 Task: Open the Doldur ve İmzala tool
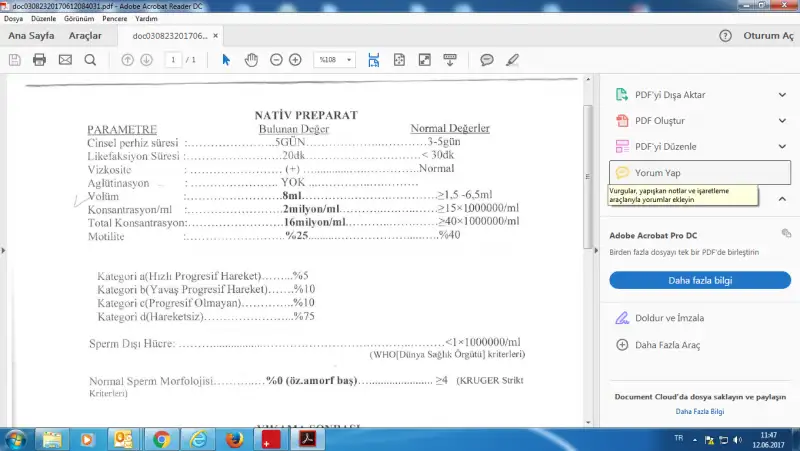671,318
